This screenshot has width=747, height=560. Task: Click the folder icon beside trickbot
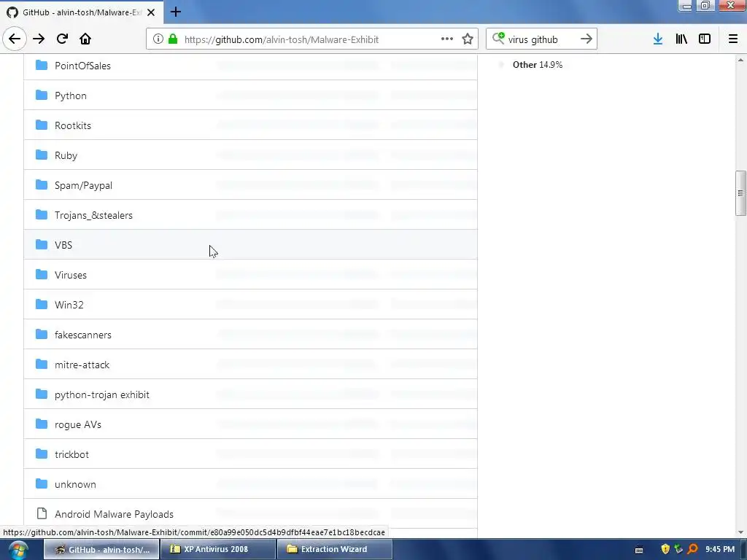(x=42, y=454)
